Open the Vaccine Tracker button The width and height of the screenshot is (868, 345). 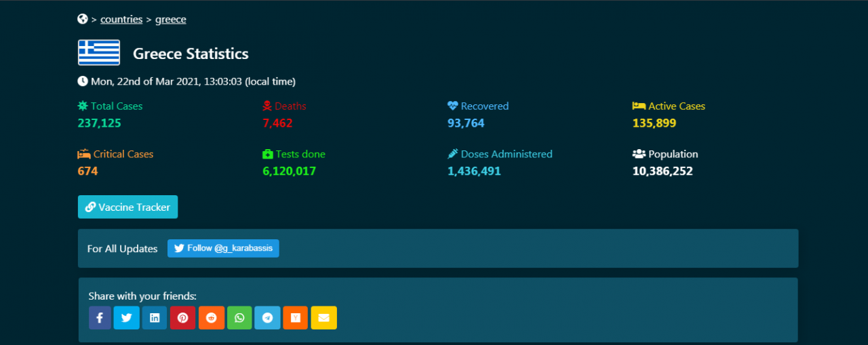click(127, 207)
